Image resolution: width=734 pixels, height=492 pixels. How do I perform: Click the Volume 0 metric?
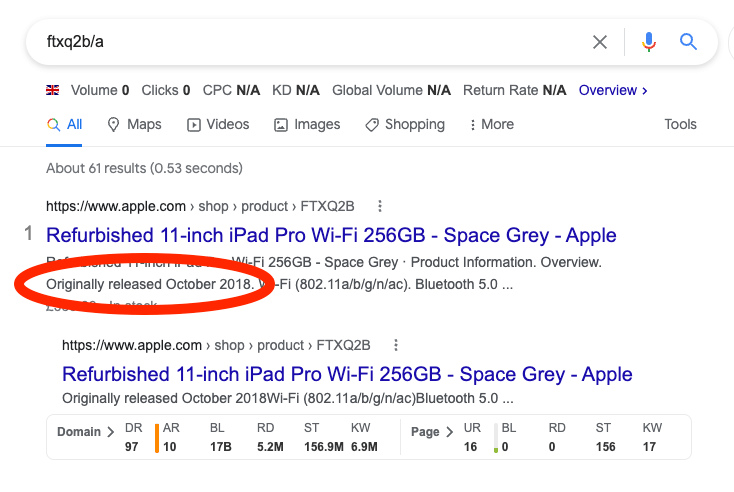[100, 90]
